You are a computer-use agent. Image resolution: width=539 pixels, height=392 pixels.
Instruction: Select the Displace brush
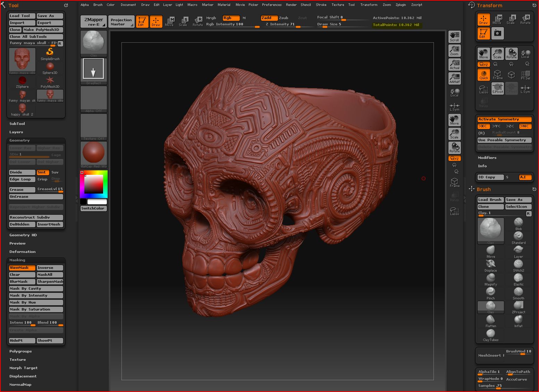491,265
